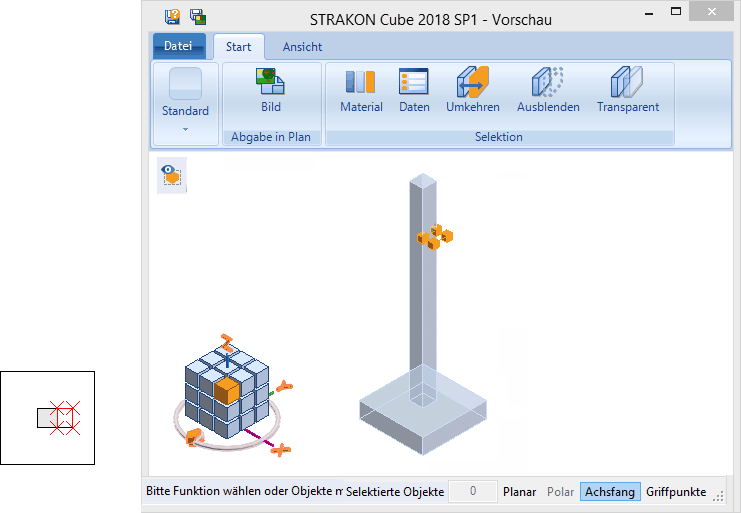741x513 pixels.
Task: Click the save image icon in title bar
Action: click(198, 17)
